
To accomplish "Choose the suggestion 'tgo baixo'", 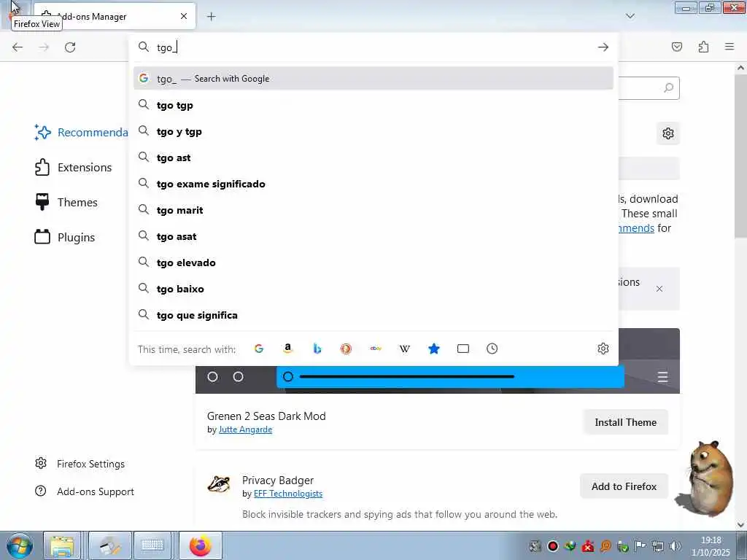I will tap(373, 289).
